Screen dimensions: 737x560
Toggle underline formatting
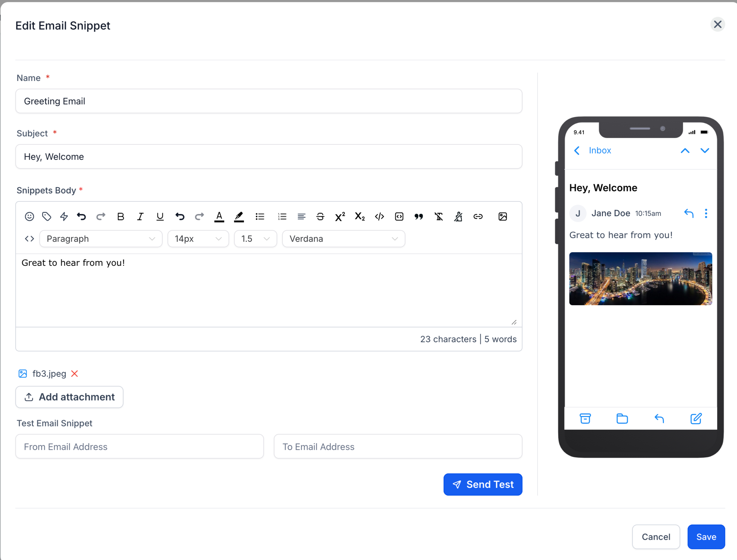(160, 217)
